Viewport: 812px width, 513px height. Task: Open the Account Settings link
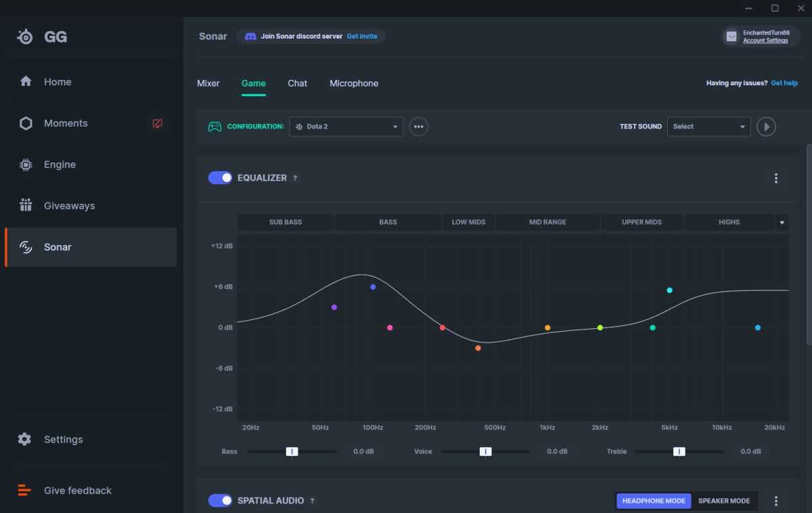[x=765, y=41]
